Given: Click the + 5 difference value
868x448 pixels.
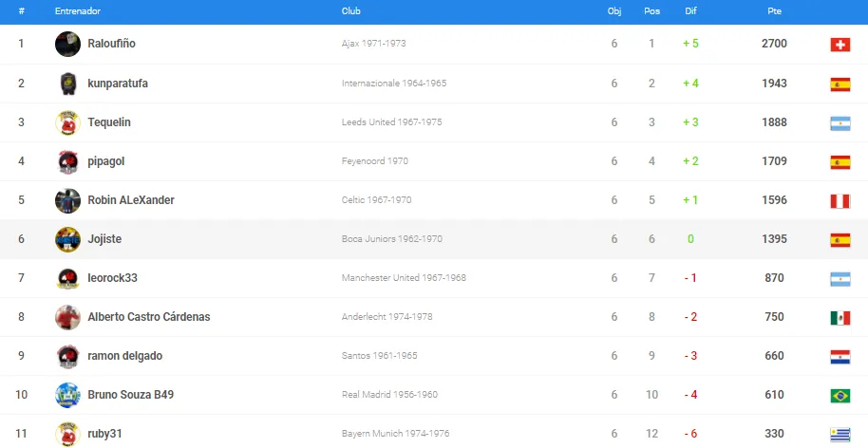Looking at the screenshot, I should pos(690,44).
